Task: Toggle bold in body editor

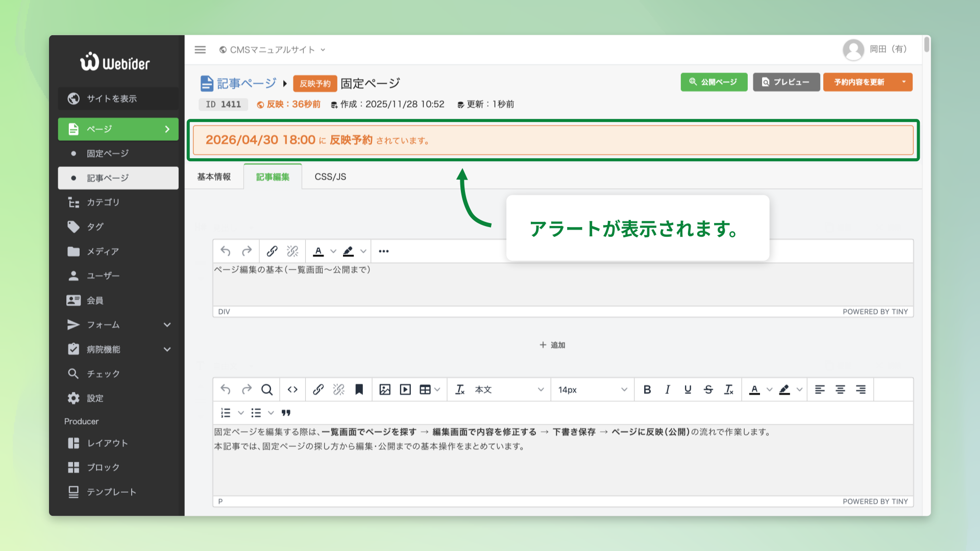Action: (x=647, y=390)
